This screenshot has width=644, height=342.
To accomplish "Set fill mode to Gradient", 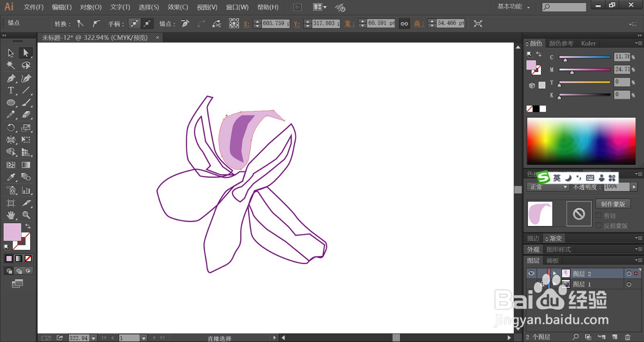I will point(19,258).
